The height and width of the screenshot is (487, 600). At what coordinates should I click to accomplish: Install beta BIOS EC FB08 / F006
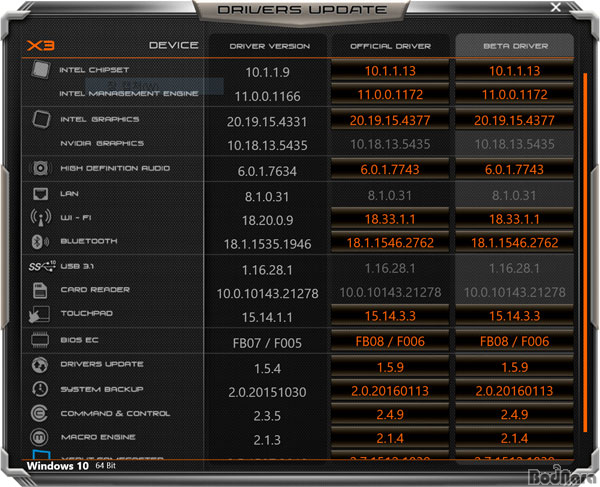coord(514,340)
